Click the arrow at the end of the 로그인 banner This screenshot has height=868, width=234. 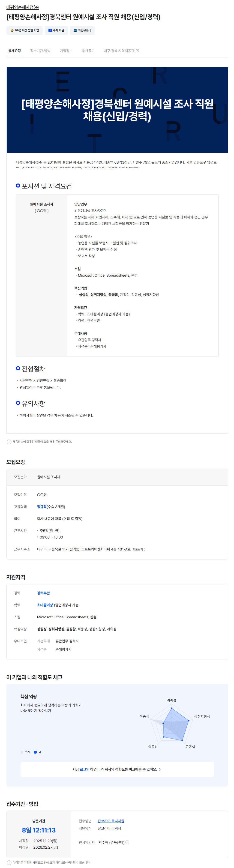pos(159,769)
